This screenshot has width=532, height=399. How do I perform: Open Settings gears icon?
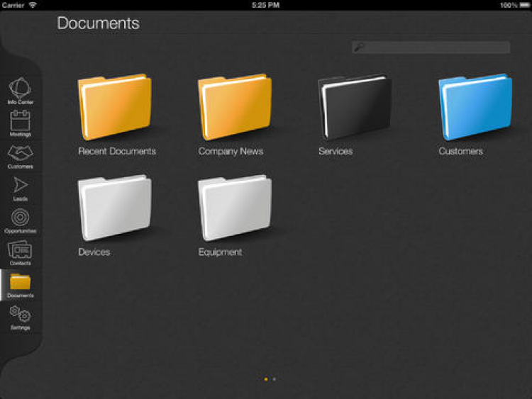pyautogui.click(x=20, y=314)
